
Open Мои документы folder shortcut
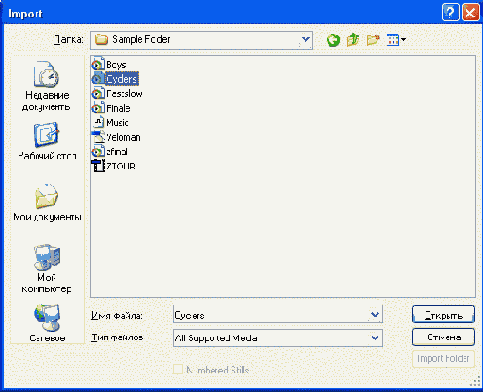(x=47, y=202)
